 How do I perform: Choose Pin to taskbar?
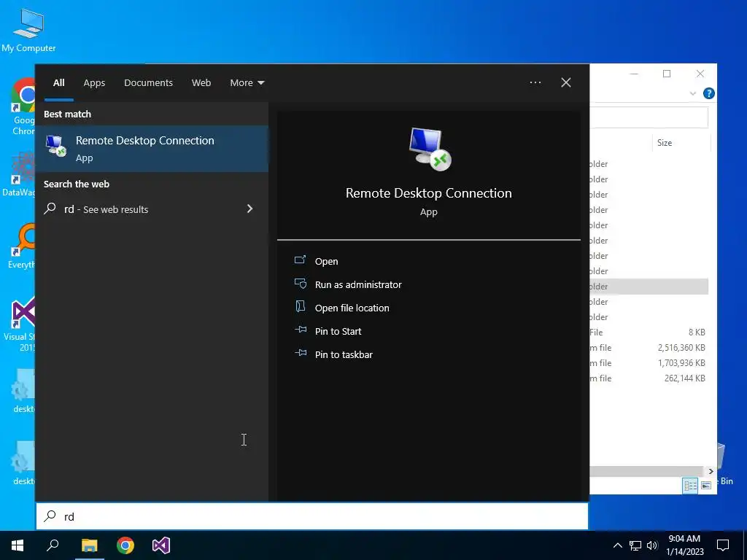344,355
